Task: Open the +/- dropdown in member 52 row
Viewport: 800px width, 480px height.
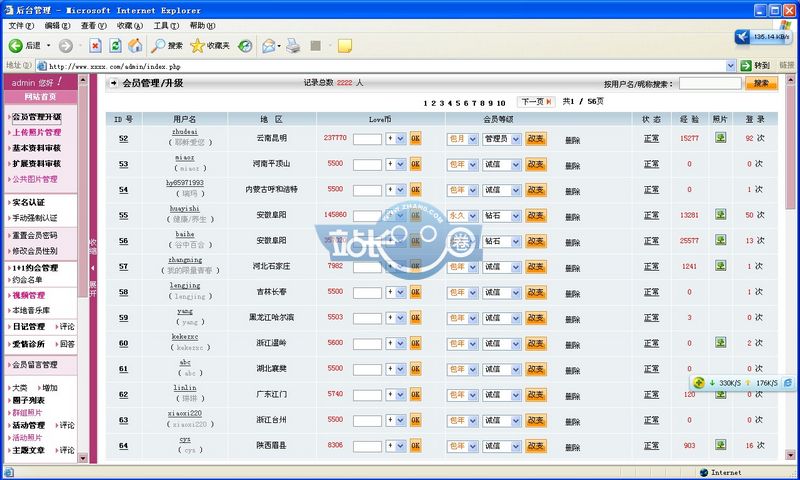Action: 395,139
